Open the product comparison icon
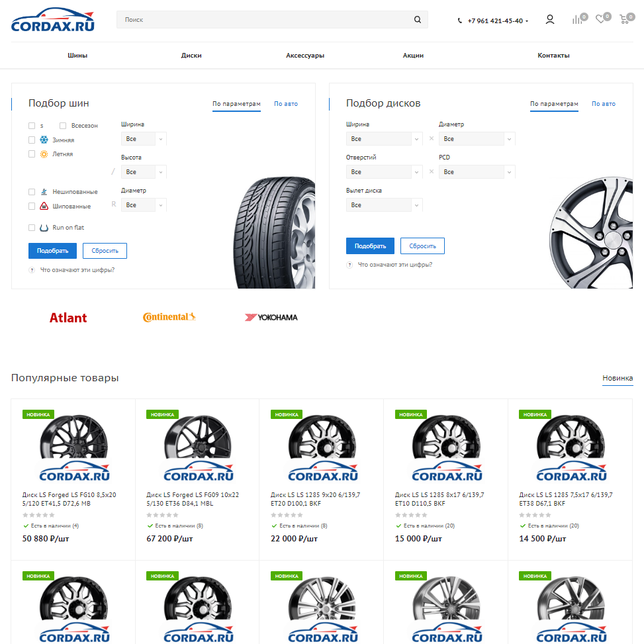The width and height of the screenshot is (644, 644). click(x=578, y=20)
